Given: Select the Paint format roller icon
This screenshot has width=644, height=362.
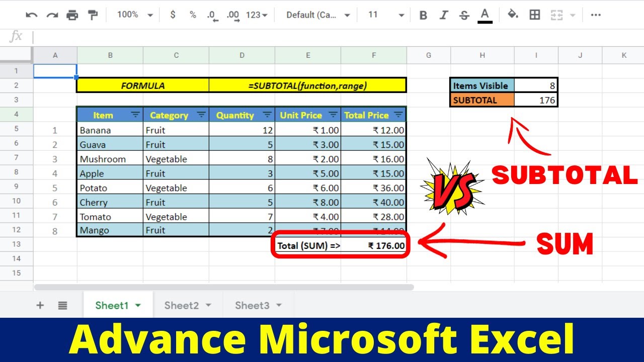Looking at the screenshot, I should point(93,15).
